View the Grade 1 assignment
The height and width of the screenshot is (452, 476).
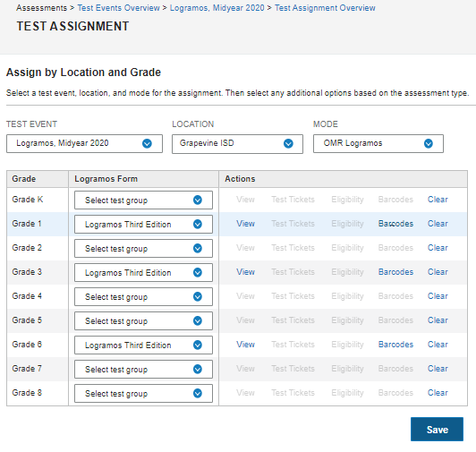245,224
